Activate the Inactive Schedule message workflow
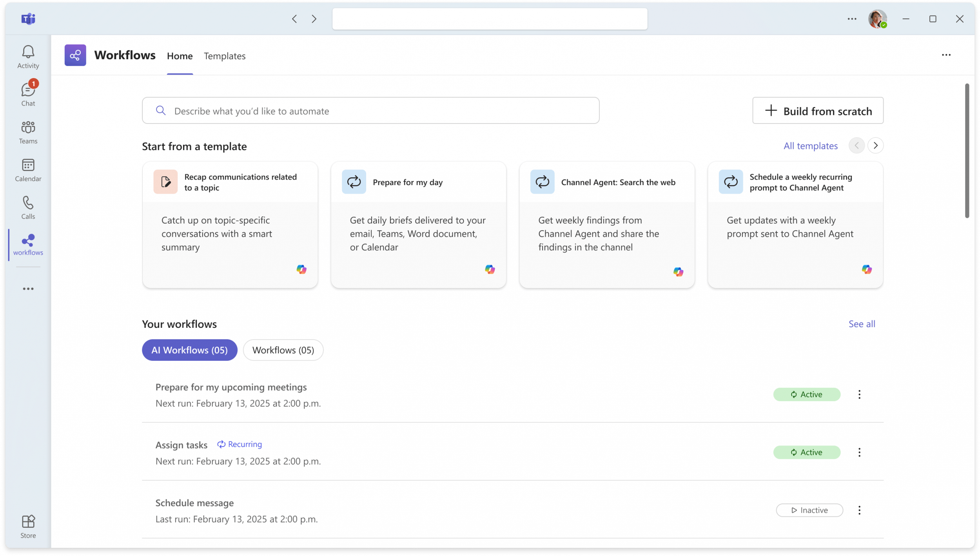 click(809, 510)
